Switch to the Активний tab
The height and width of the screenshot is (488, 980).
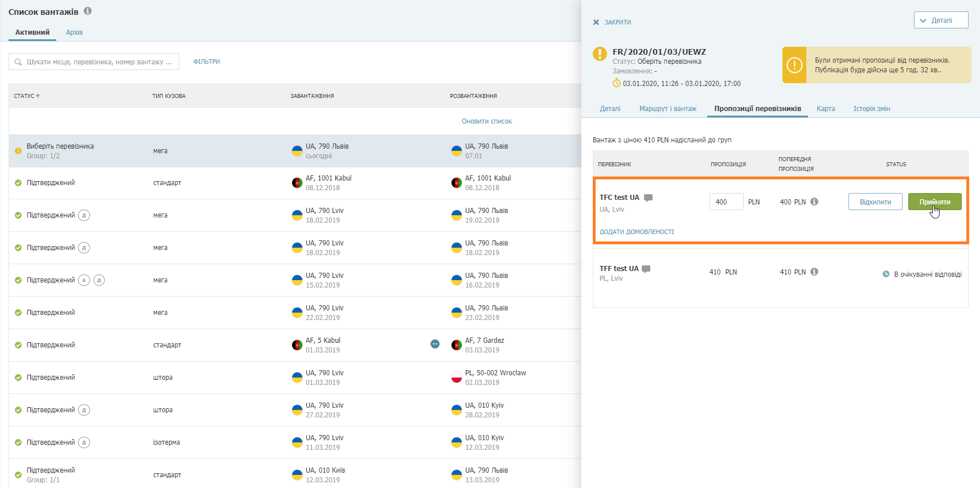tap(32, 32)
